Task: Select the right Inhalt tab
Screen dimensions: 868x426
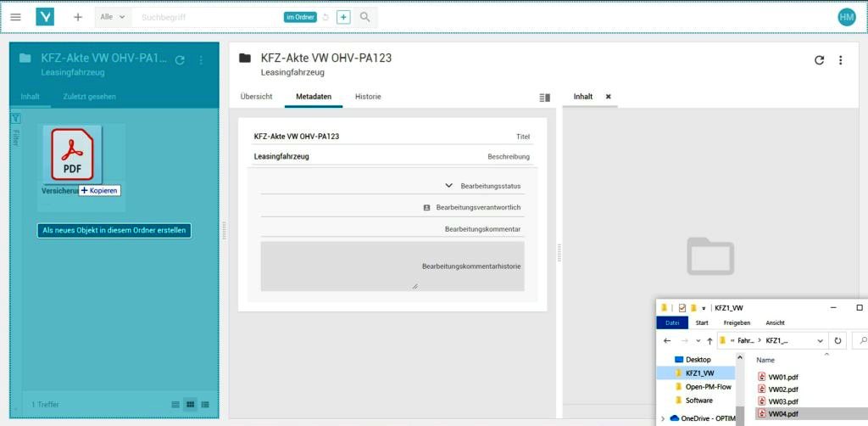Action: coord(583,97)
